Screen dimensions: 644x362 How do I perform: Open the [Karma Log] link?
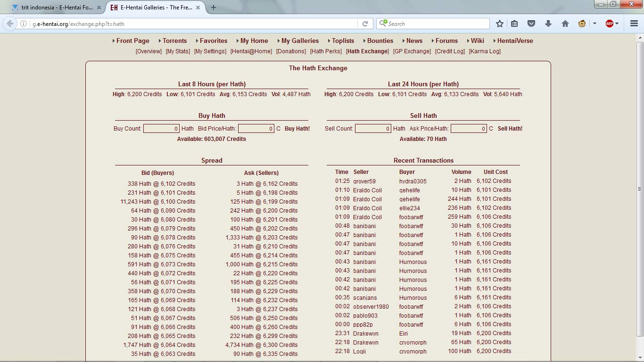[485, 51]
